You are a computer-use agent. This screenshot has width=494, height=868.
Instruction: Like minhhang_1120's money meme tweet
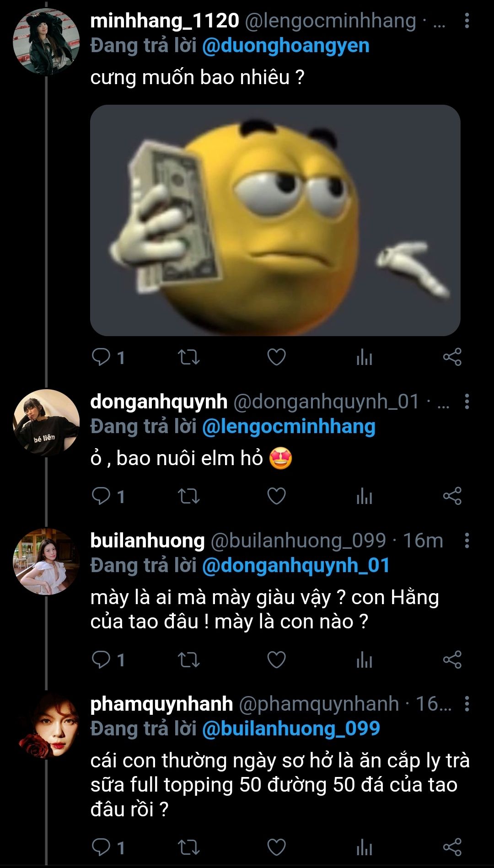[x=276, y=357]
